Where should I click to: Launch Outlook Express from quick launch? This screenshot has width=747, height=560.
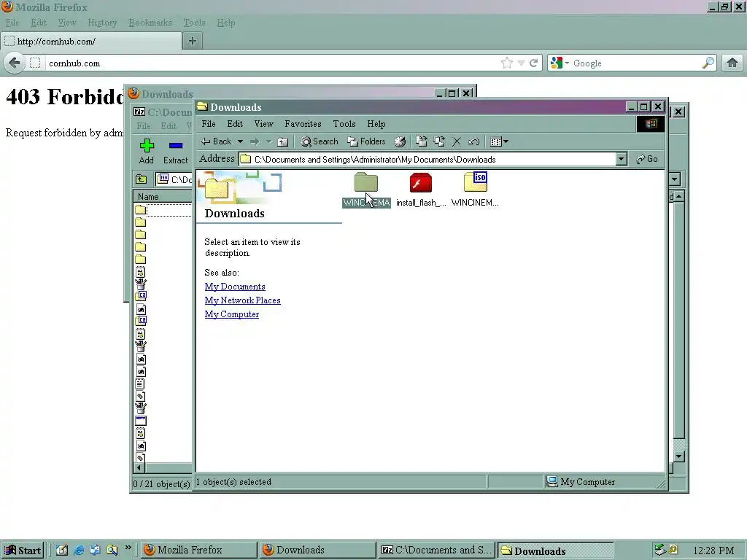pos(95,550)
